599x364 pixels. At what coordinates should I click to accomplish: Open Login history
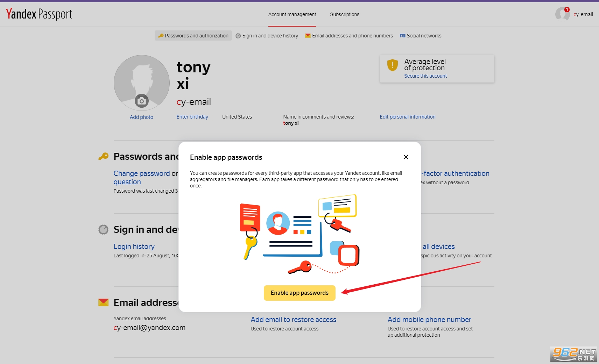pyautogui.click(x=134, y=247)
